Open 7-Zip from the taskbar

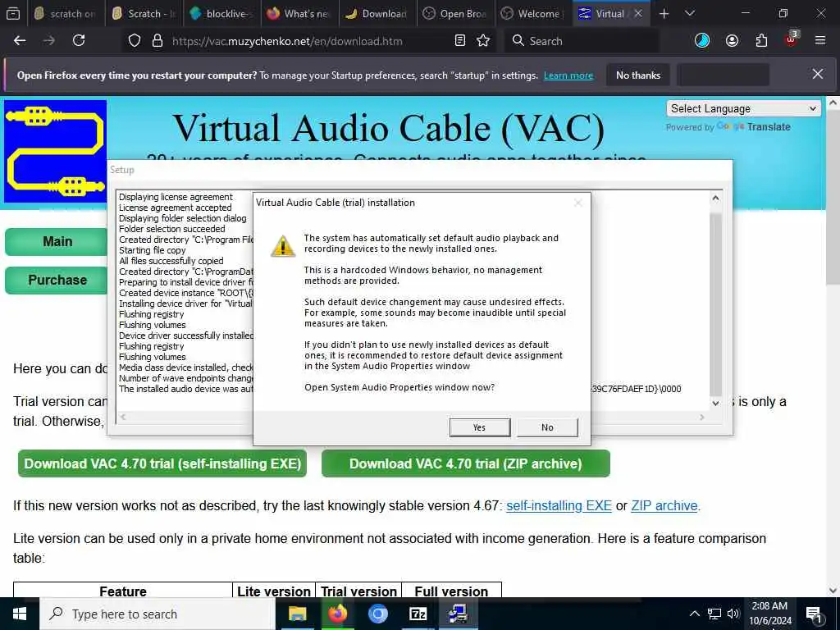point(418,614)
